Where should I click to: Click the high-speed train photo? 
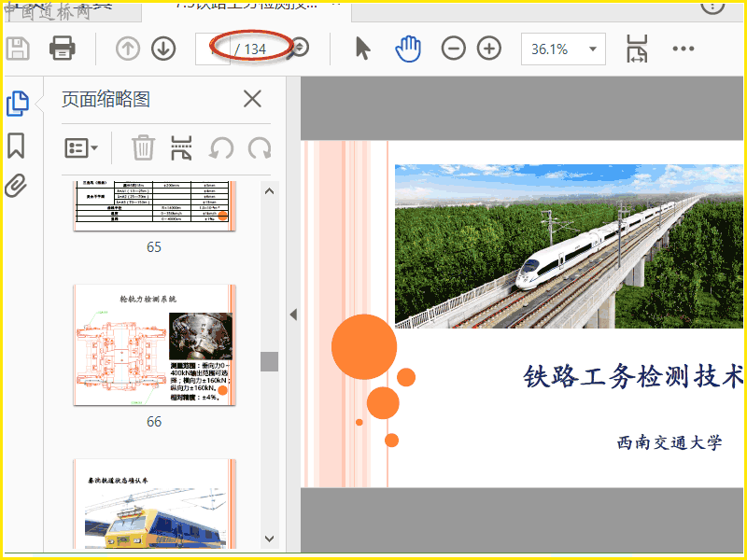coord(569,246)
